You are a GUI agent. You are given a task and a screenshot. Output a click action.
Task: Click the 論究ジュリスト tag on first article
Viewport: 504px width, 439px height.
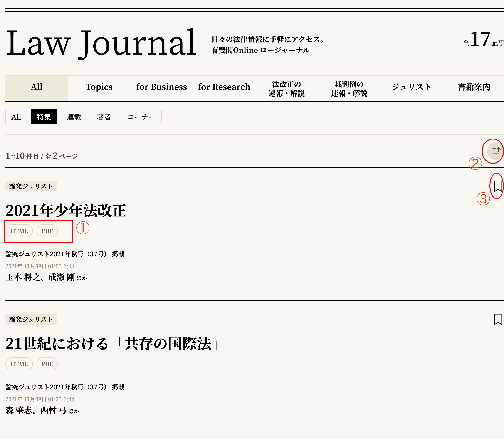31,186
